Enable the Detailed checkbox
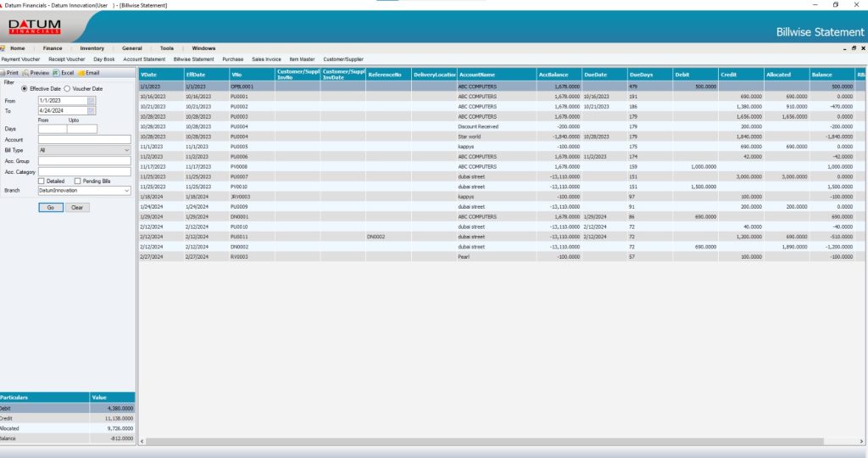Viewport: 868px width, 458px height. pos(42,181)
